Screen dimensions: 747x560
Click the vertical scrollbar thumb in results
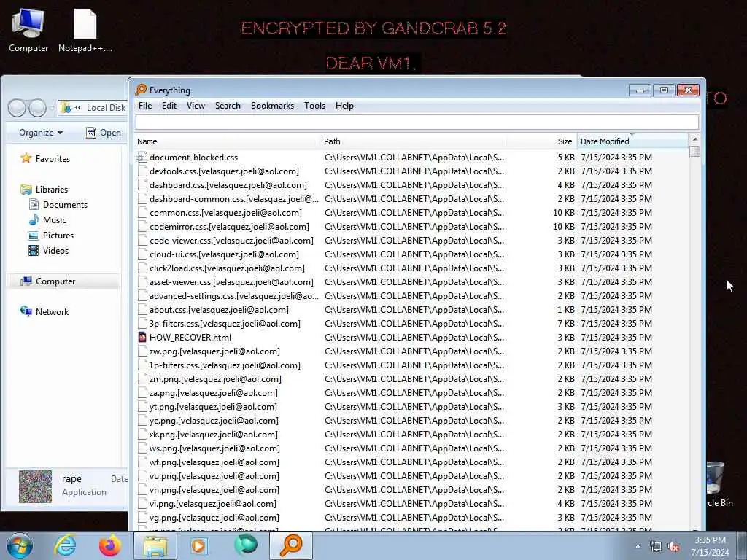pos(695,152)
